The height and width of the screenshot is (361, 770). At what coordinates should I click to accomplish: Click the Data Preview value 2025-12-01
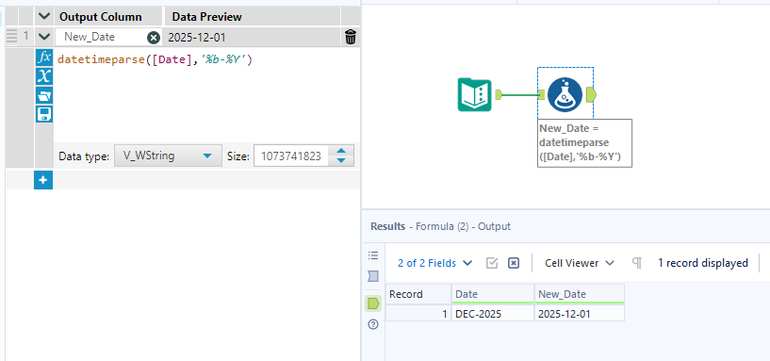pos(196,37)
